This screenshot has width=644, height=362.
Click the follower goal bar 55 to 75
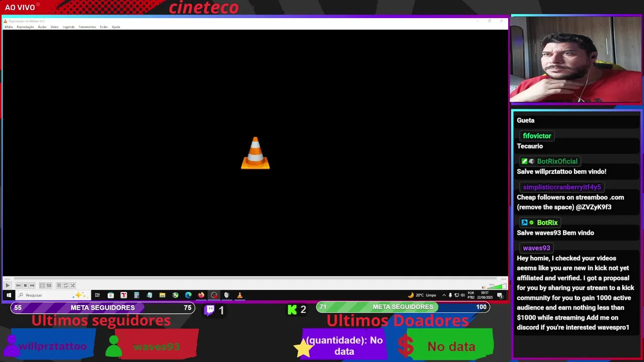103,308
